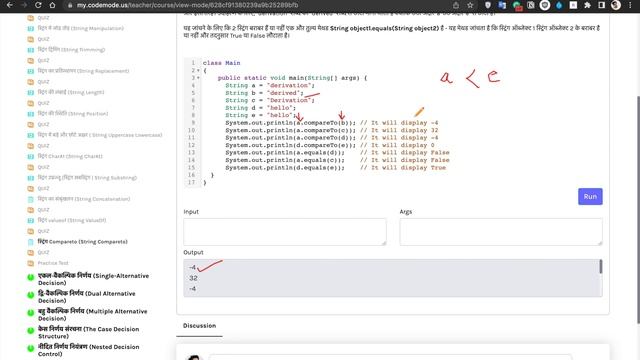
Task: Open the puzzle-piece Extensions menu
Action: 587,5
